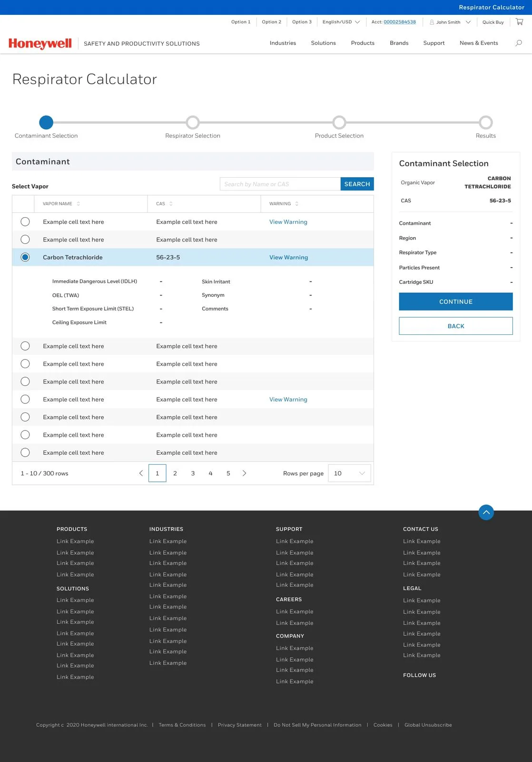Select the first vapor row radio button
Image resolution: width=532 pixels, height=762 pixels.
coord(25,222)
